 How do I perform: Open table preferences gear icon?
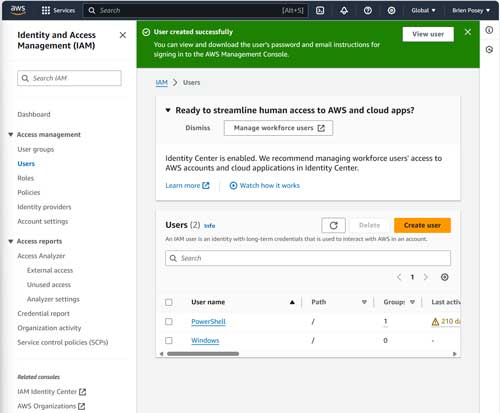[444, 277]
